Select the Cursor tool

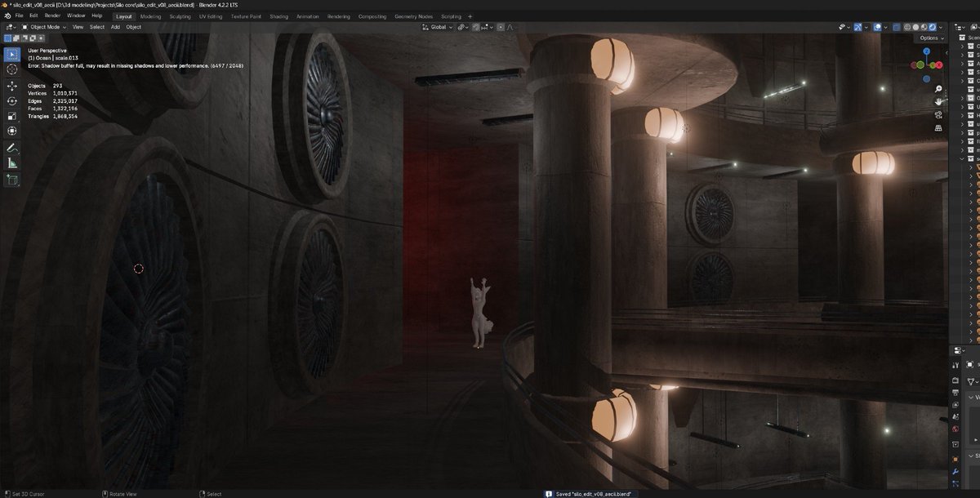click(12, 69)
